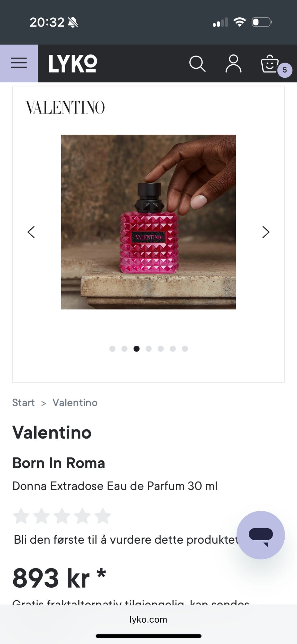Select the second carousel dot

[x=124, y=349]
